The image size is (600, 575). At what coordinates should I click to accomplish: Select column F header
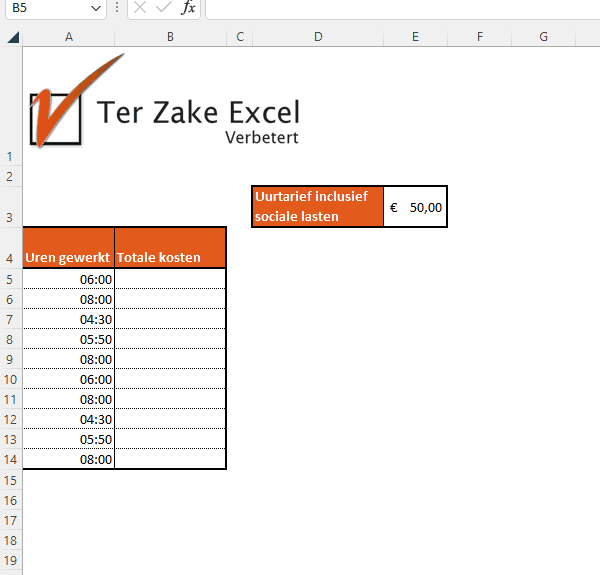coord(479,37)
